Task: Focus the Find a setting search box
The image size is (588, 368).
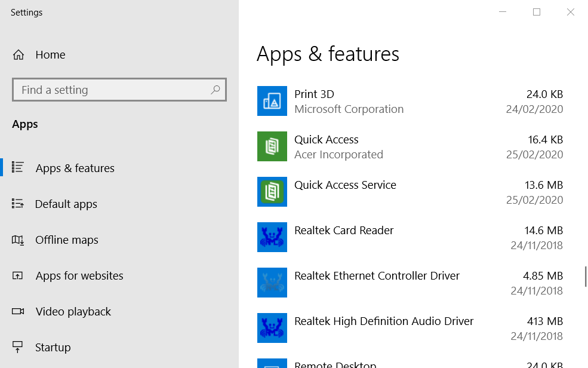Action: pyautogui.click(x=119, y=90)
